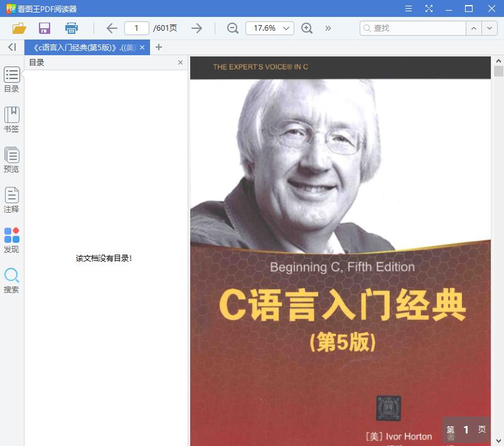504x446 pixels.
Task: Click scrollbar up arrow
Action: [x=498, y=61]
